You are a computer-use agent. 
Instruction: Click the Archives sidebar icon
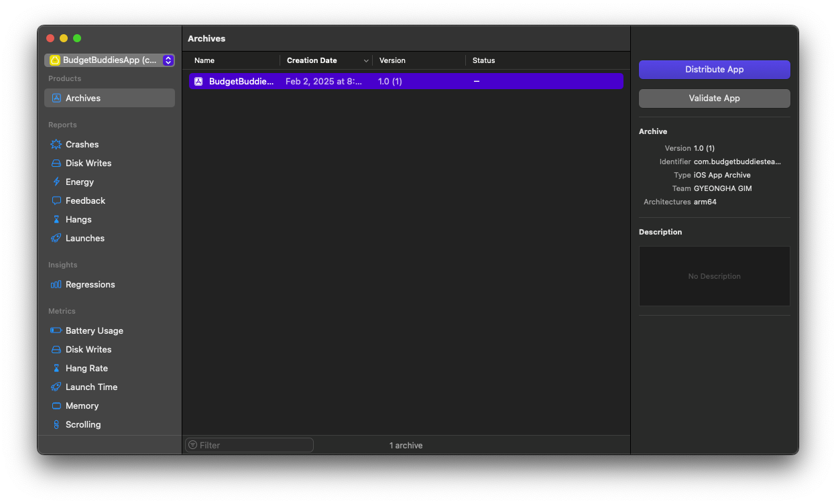click(56, 98)
